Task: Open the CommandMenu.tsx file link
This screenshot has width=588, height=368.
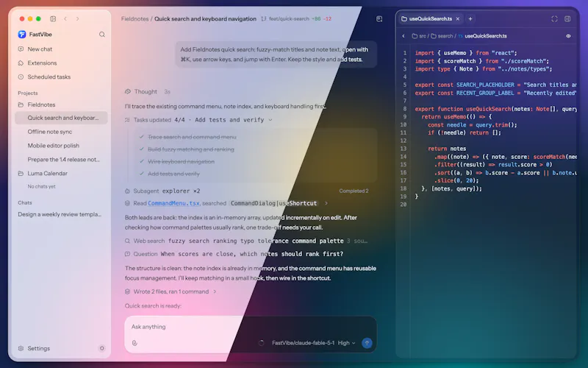Action: pyautogui.click(x=173, y=203)
